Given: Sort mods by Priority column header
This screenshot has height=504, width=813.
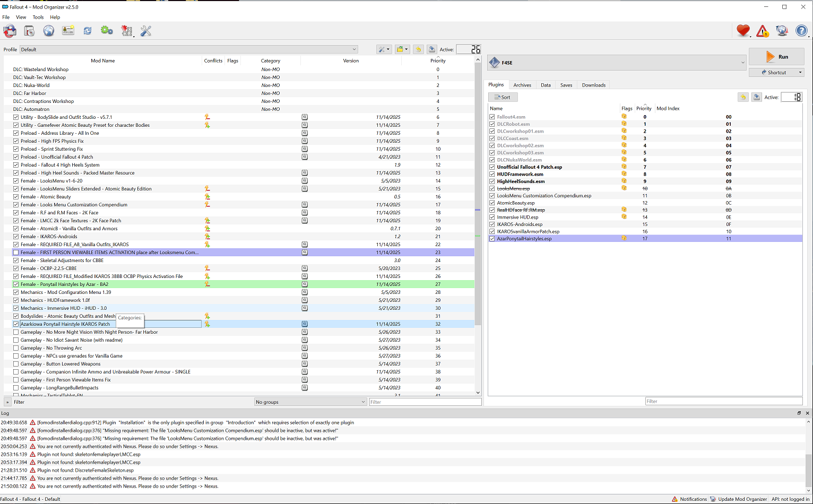Looking at the screenshot, I should 438,60.
